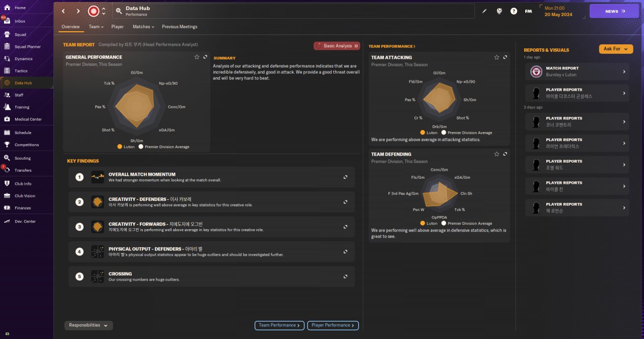Open the Training cone icon

click(x=7, y=107)
